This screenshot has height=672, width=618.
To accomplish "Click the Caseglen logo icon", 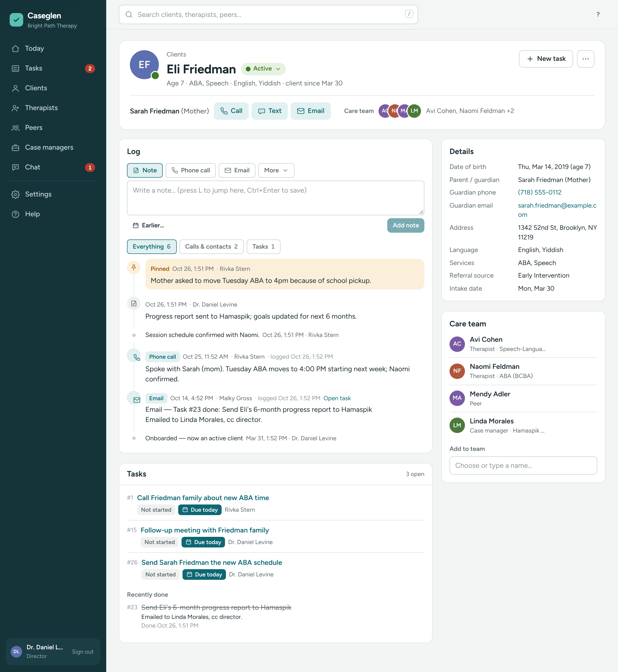I will click(16, 20).
